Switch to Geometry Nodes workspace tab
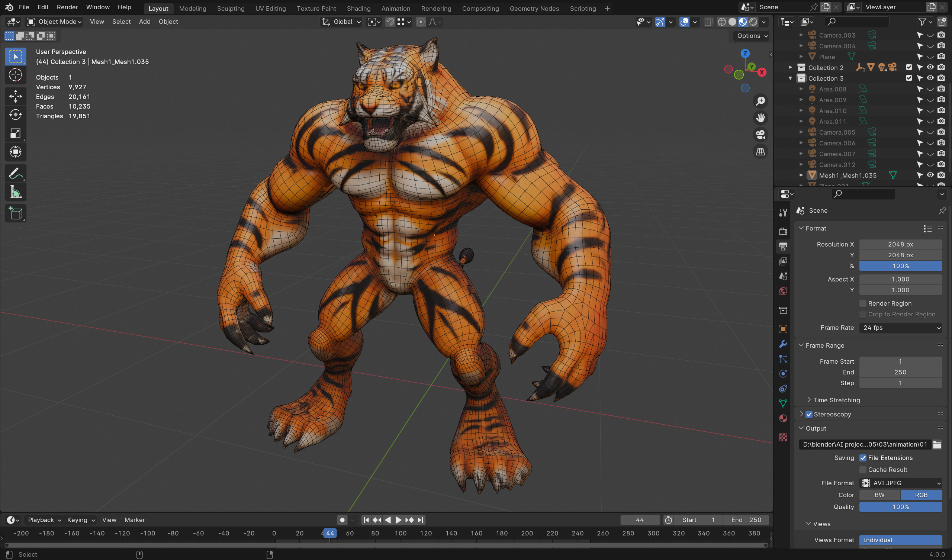952x560 pixels. pos(534,8)
